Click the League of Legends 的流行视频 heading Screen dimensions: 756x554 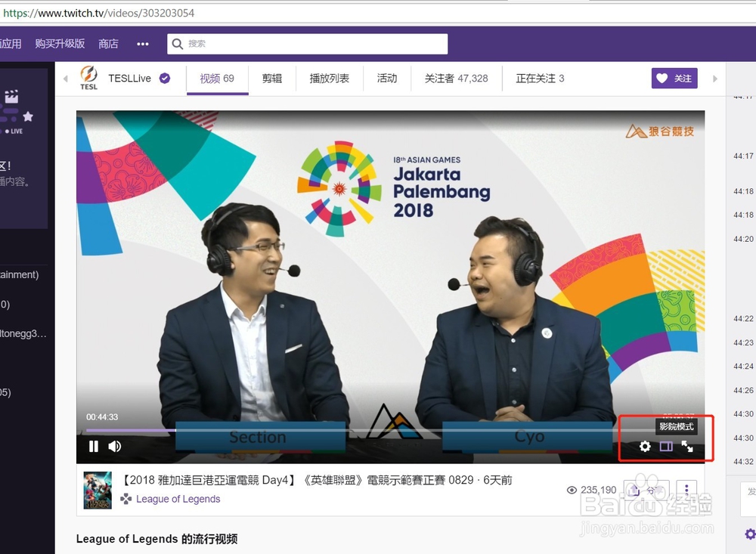point(156,539)
